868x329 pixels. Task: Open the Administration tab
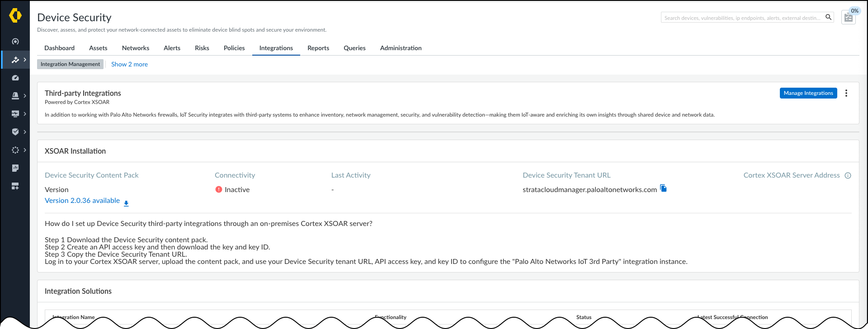tap(401, 48)
